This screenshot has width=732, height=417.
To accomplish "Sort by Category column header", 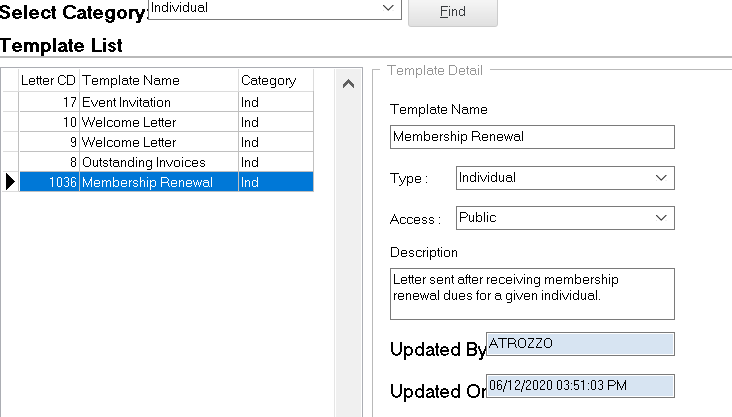I will point(276,80).
